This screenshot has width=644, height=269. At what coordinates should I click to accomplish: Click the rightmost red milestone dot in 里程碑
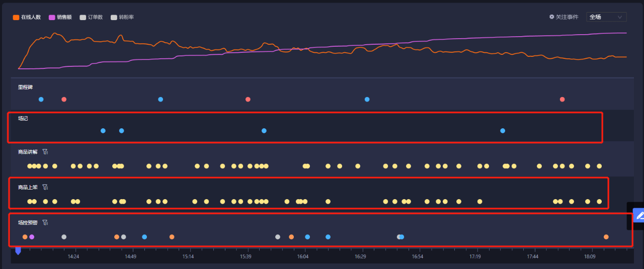pyautogui.click(x=562, y=100)
